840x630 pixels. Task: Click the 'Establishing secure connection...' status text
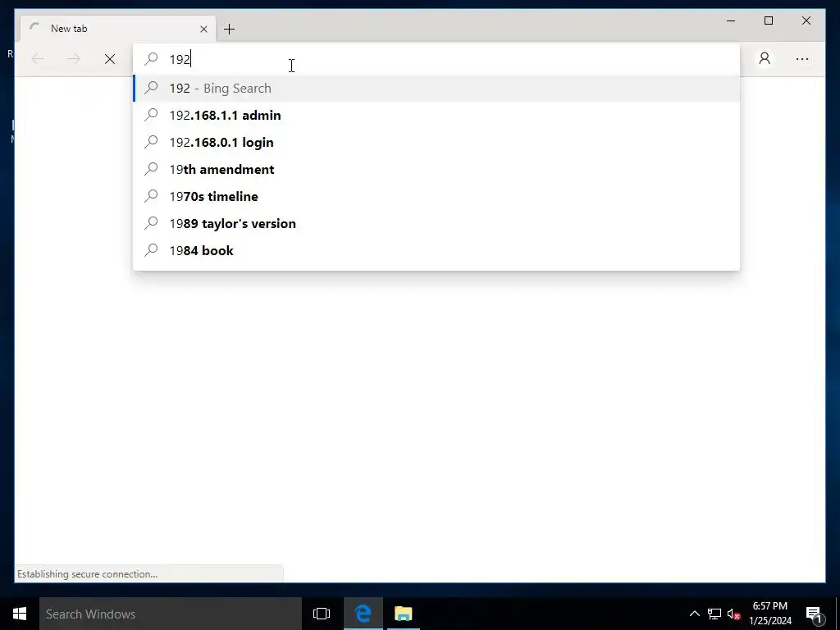click(x=87, y=573)
